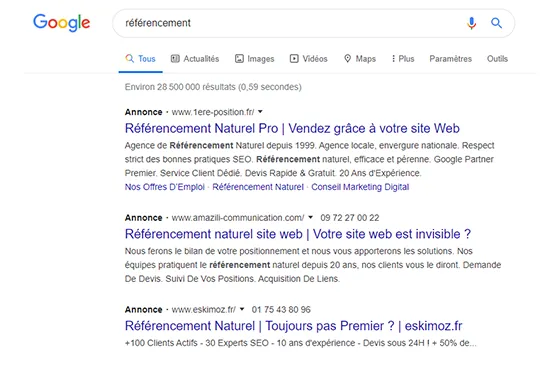The width and height of the screenshot is (560, 369).
Task: Click the www.1ere-position.fr URL text
Action: [213, 112]
